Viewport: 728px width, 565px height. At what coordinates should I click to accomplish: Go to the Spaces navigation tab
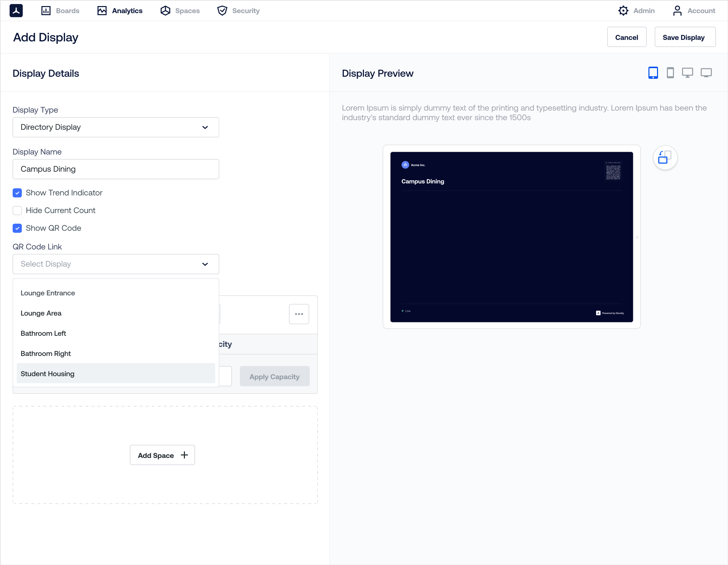tap(180, 11)
